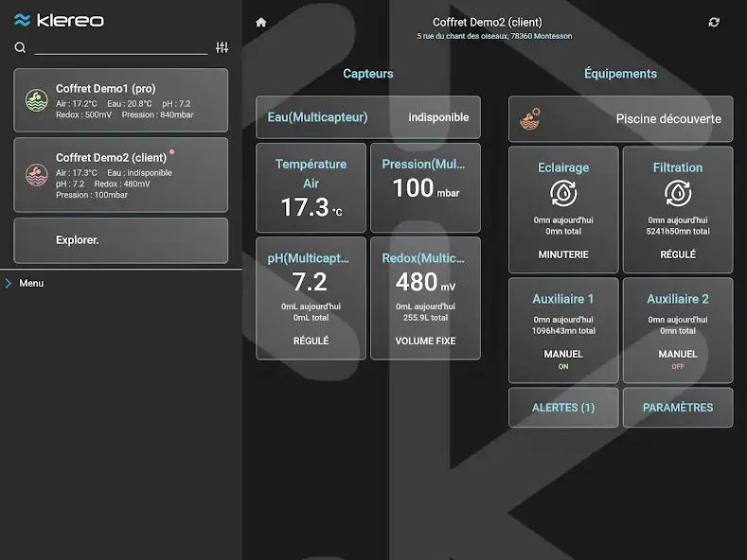
Task: Click pH RÉGULÉ mode label
Action: point(311,341)
